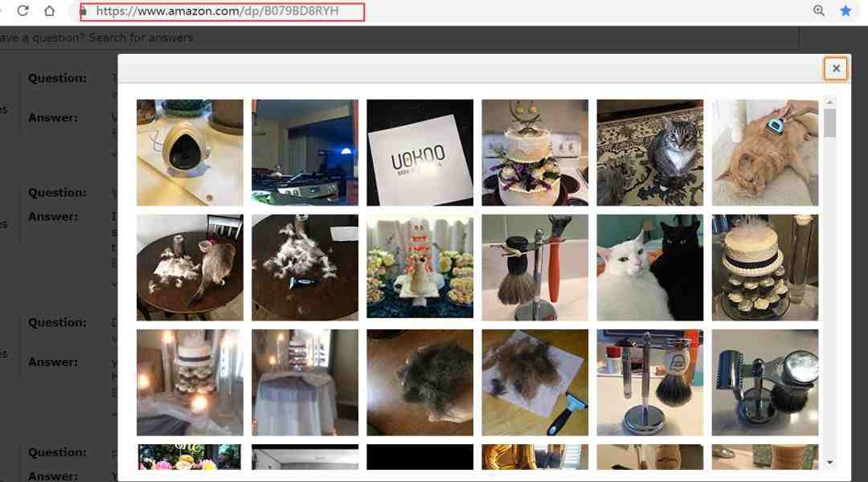868x482 pixels.
Task: View the chrome stand with bell-logo brush
Action: coord(650,383)
